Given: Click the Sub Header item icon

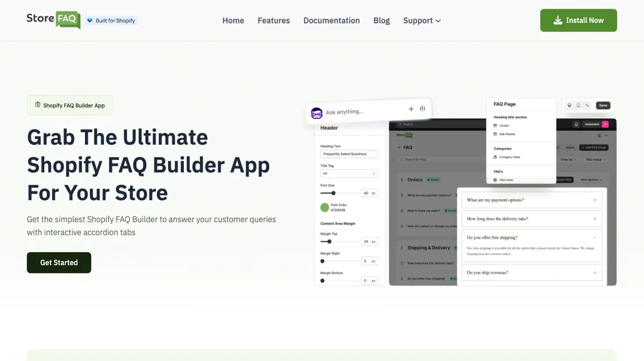Looking at the screenshot, I should 495,134.
